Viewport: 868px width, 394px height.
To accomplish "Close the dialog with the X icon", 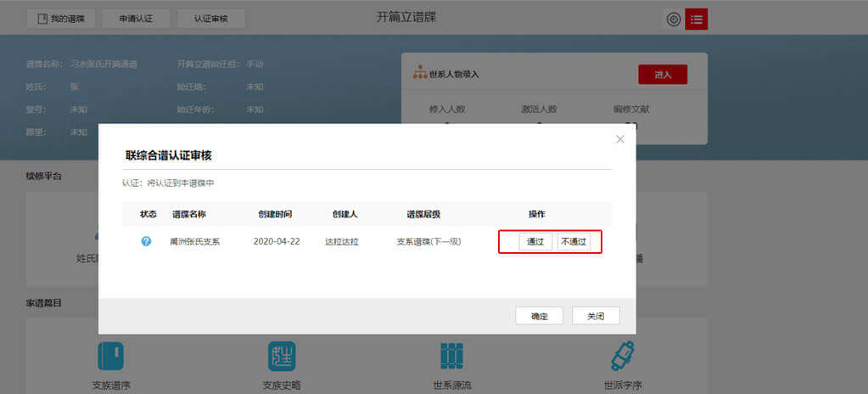I will click(x=620, y=139).
